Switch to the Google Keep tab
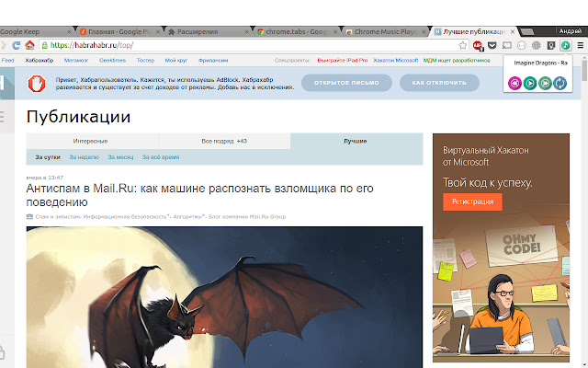The height and width of the screenshot is (368, 588). click(x=36, y=31)
